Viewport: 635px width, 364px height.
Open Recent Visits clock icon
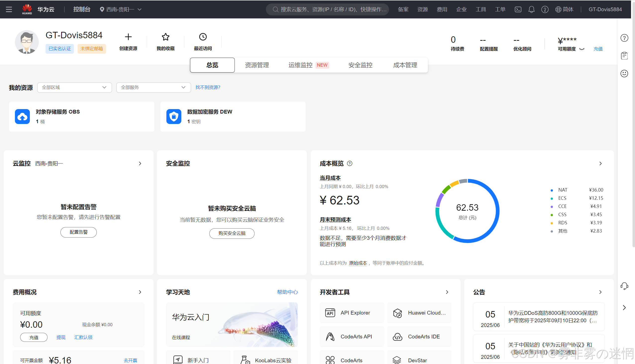(x=203, y=37)
